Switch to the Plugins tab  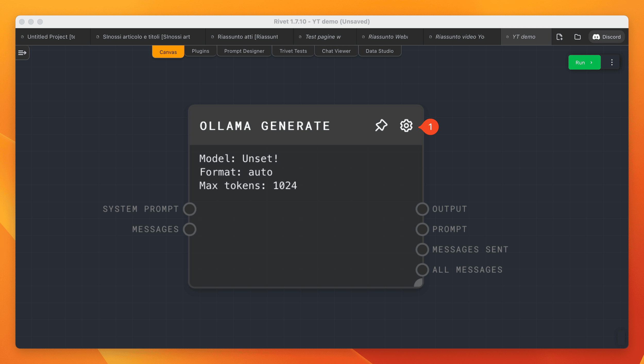200,51
